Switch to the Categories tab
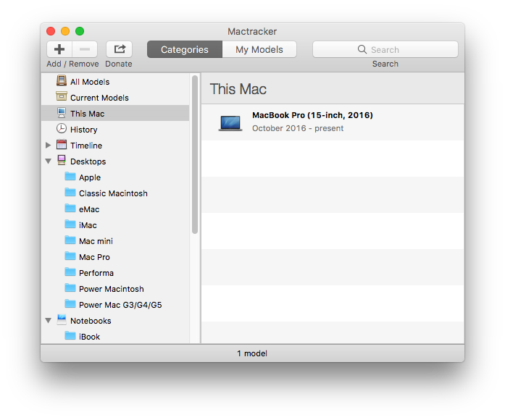The height and width of the screenshot is (420, 505). (184, 49)
